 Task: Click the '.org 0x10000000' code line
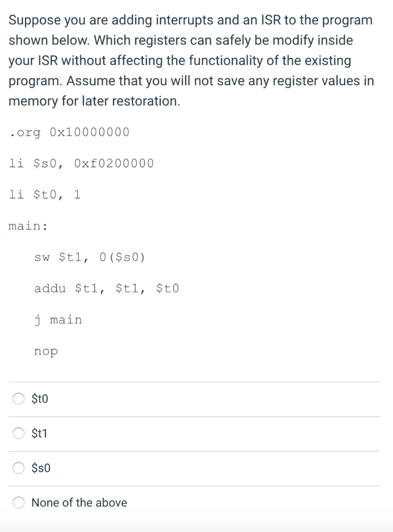pyautogui.click(x=69, y=132)
